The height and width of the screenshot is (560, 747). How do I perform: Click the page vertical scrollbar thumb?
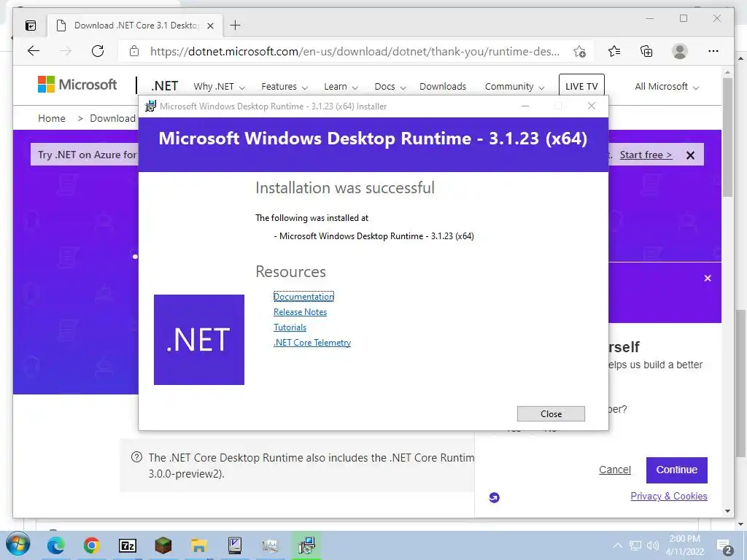point(727,137)
